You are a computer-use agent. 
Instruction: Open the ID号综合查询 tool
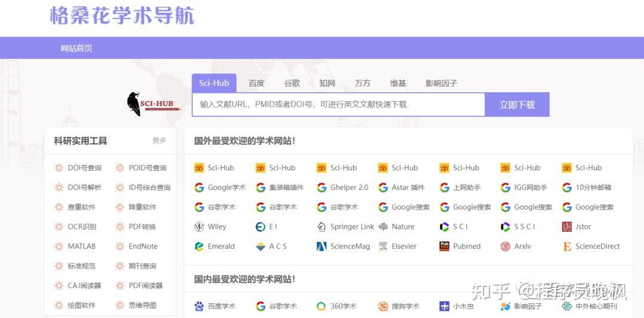(150, 188)
